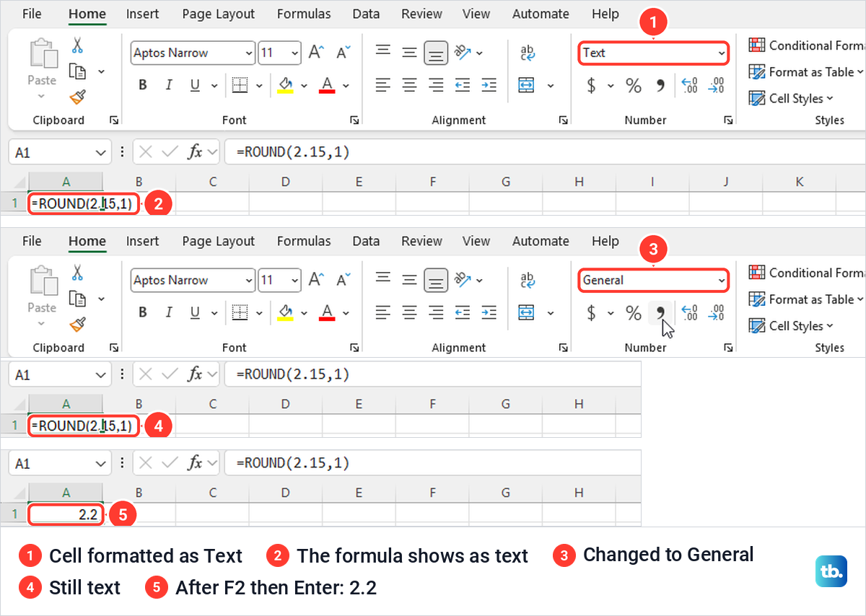Click the Fill Color bucket in the second ribbon
Viewport: 866px width, 616px height.
pyautogui.click(x=286, y=312)
